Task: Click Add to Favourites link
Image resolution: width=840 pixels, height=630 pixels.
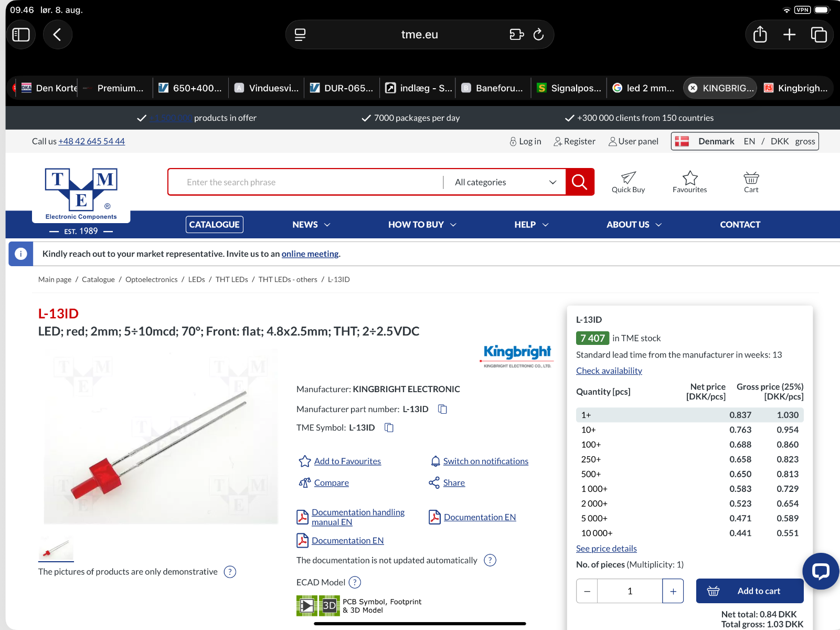Action: click(347, 461)
